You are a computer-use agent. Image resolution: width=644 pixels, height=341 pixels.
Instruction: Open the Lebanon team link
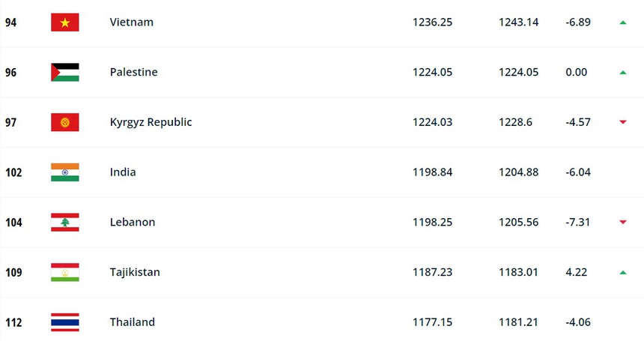click(133, 223)
